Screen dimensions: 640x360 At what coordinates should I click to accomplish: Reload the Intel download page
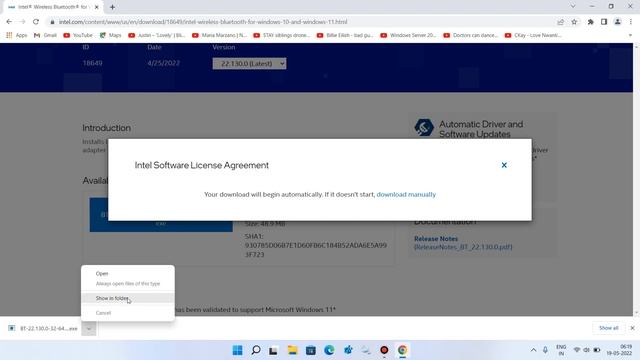pyautogui.click(x=36, y=22)
